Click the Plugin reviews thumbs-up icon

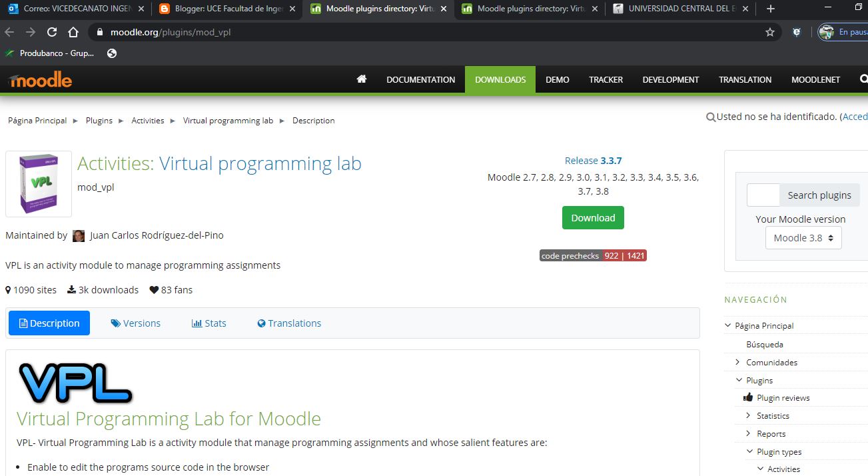(x=749, y=397)
